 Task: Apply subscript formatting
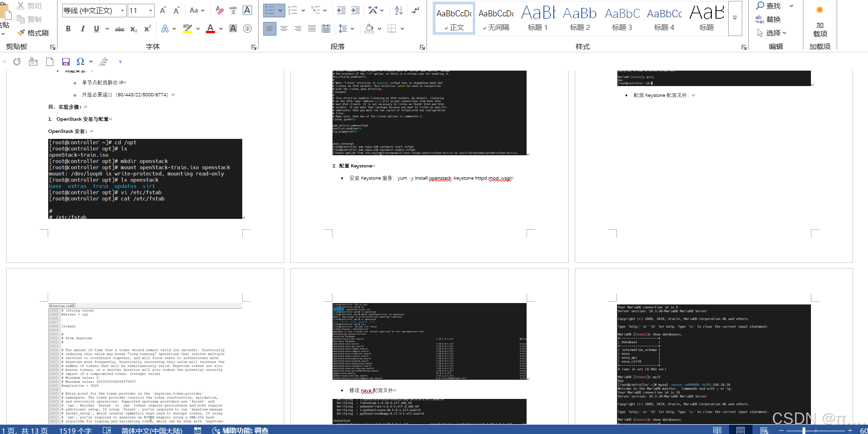134,29
